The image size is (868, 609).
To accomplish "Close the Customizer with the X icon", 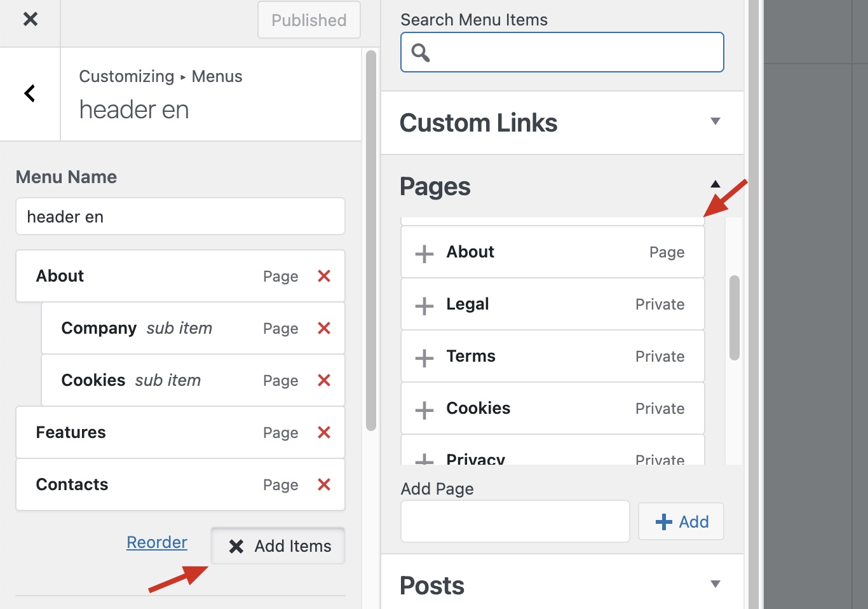I will [30, 20].
